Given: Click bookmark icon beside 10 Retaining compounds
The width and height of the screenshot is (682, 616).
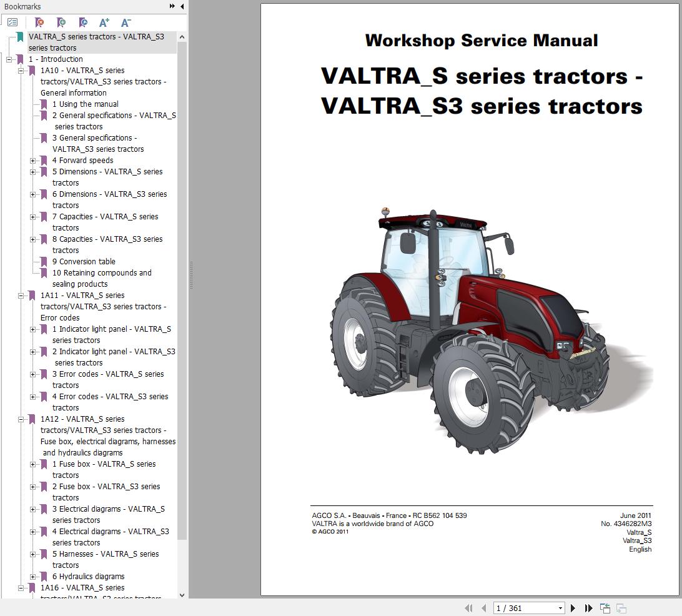Looking at the screenshot, I should pyautogui.click(x=44, y=273).
